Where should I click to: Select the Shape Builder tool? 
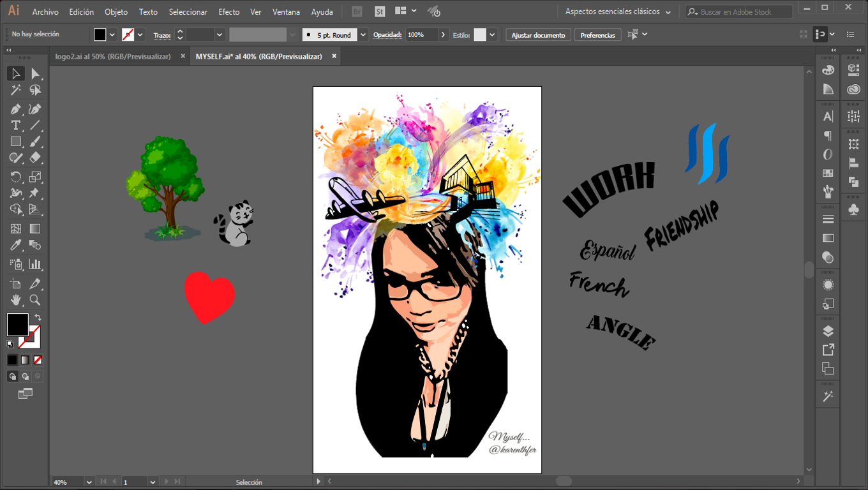(x=16, y=209)
